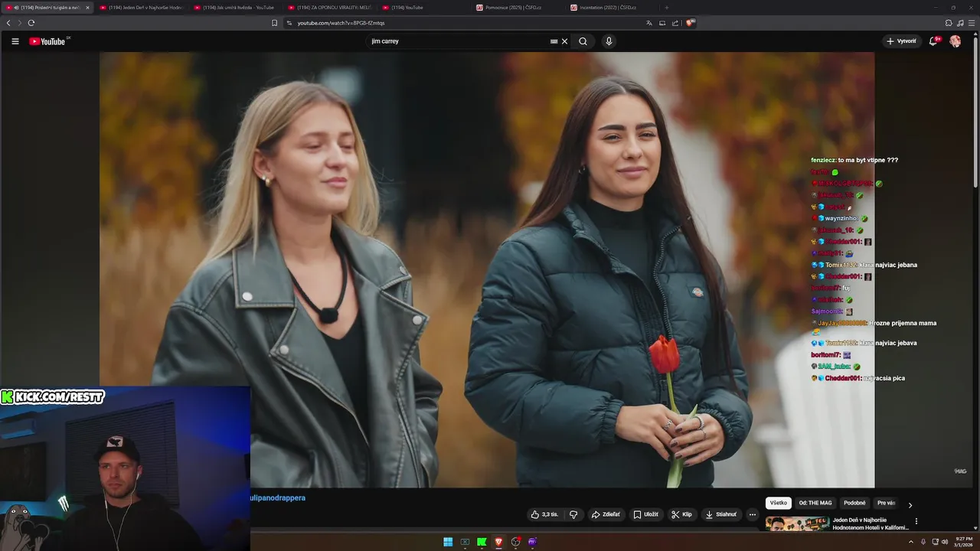Open new browser tab
Image resolution: width=980 pixels, height=551 pixels.
tap(666, 8)
